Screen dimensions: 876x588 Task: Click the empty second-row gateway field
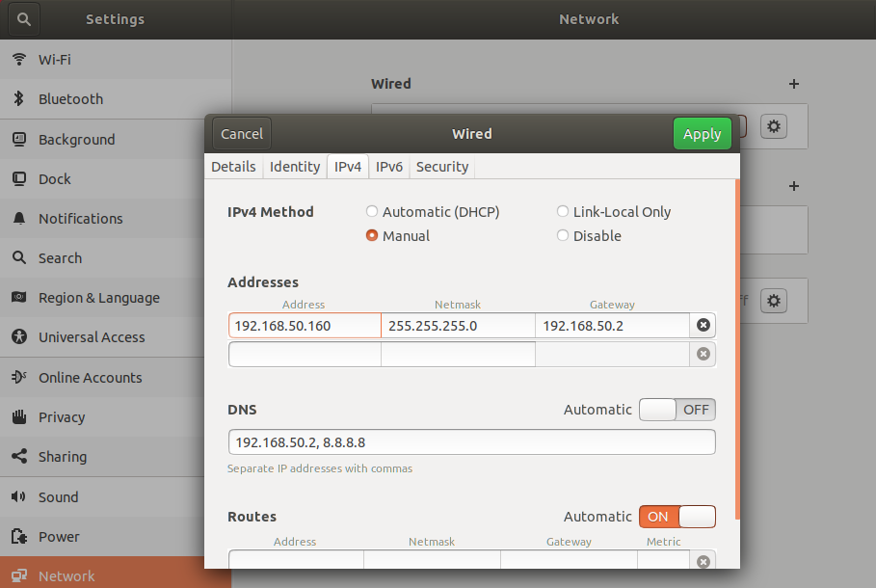(612, 354)
